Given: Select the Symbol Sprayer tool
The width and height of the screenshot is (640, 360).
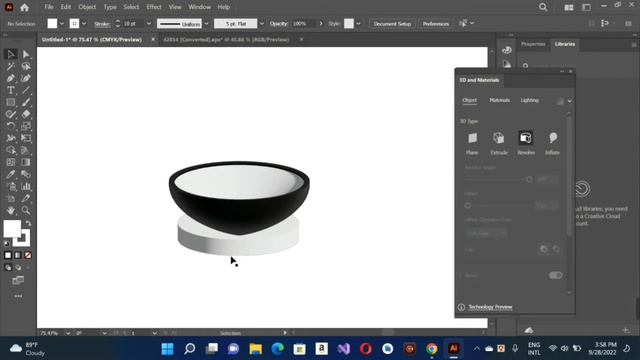Looking at the screenshot, I should [x=11, y=187].
